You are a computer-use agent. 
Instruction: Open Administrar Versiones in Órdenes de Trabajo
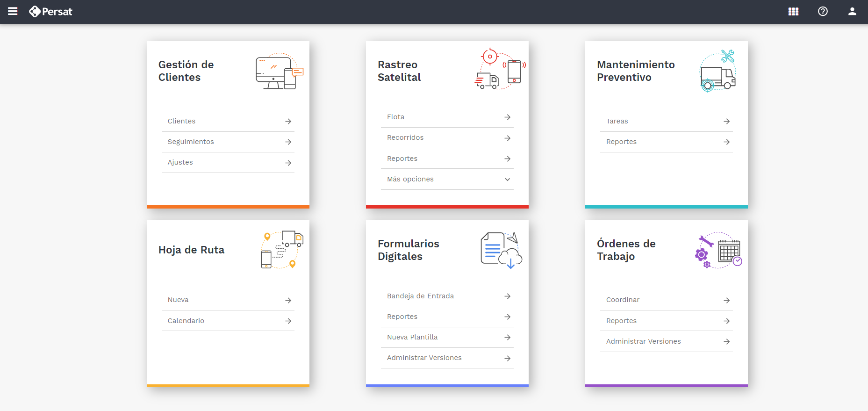pos(667,341)
